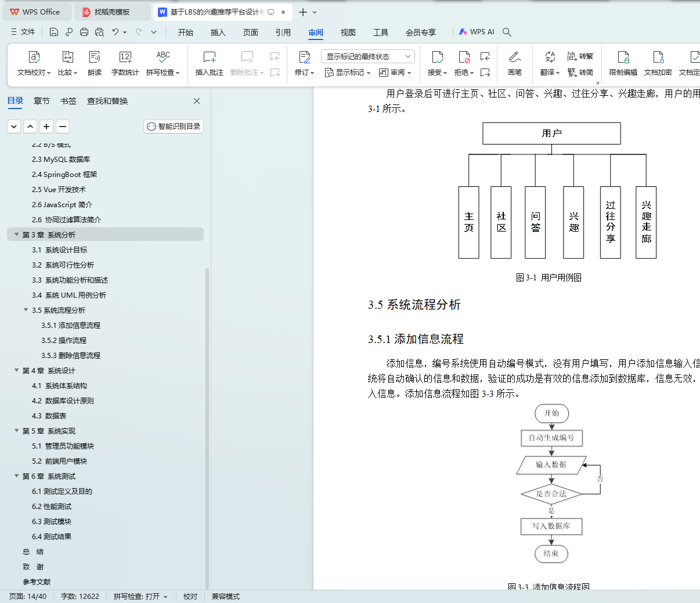
Task: Switch to the 工具 ribbon tab
Action: point(381,33)
